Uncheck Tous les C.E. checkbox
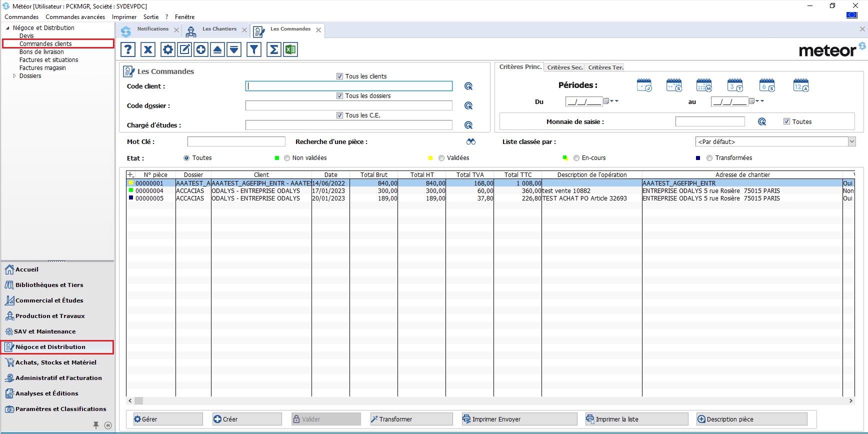Viewport: 868px width, 434px height. pyautogui.click(x=340, y=115)
